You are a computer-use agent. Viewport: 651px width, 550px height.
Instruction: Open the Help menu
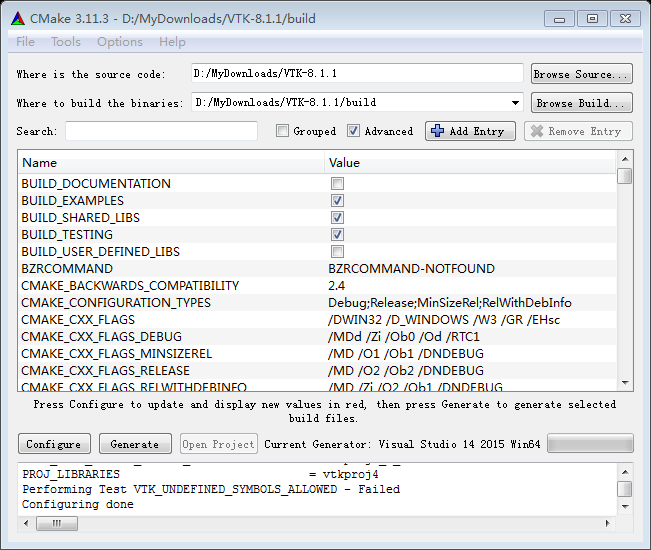coord(172,42)
